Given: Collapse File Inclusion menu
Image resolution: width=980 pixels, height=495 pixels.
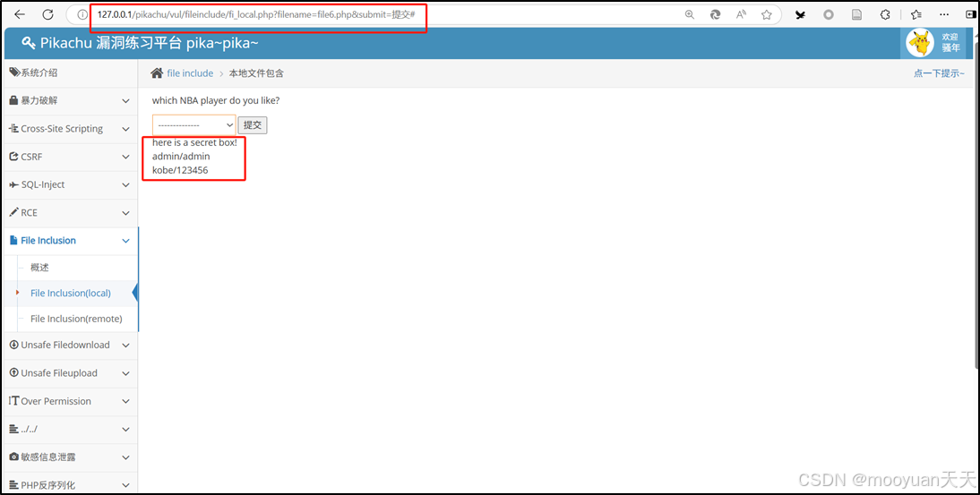Looking at the screenshot, I should 71,240.
